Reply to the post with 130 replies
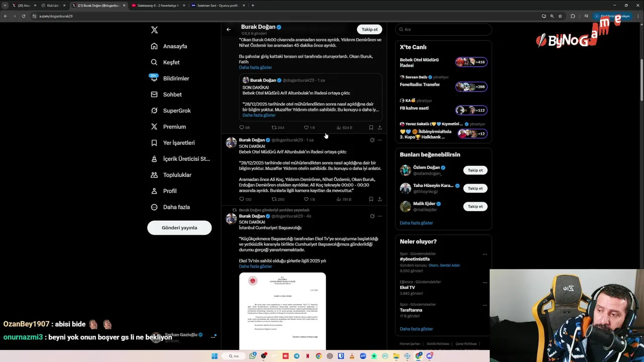The height and width of the screenshot is (362, 644). coord(245,199)
